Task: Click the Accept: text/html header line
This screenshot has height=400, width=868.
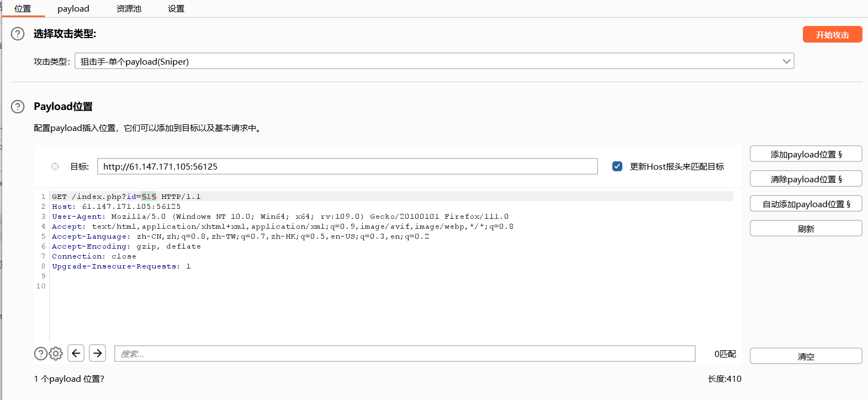Action: pyautogui.click(x=283, y=227)
